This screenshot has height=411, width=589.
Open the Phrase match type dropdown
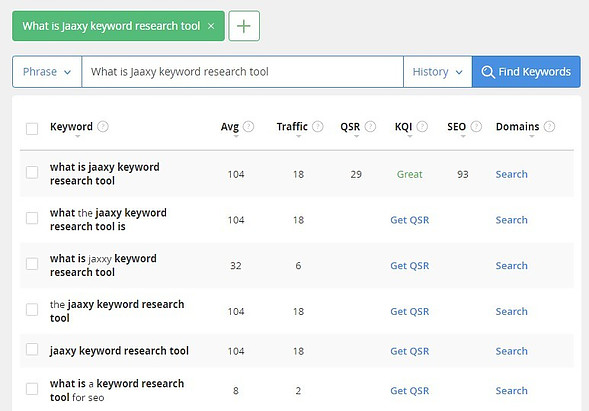(47, 72)
